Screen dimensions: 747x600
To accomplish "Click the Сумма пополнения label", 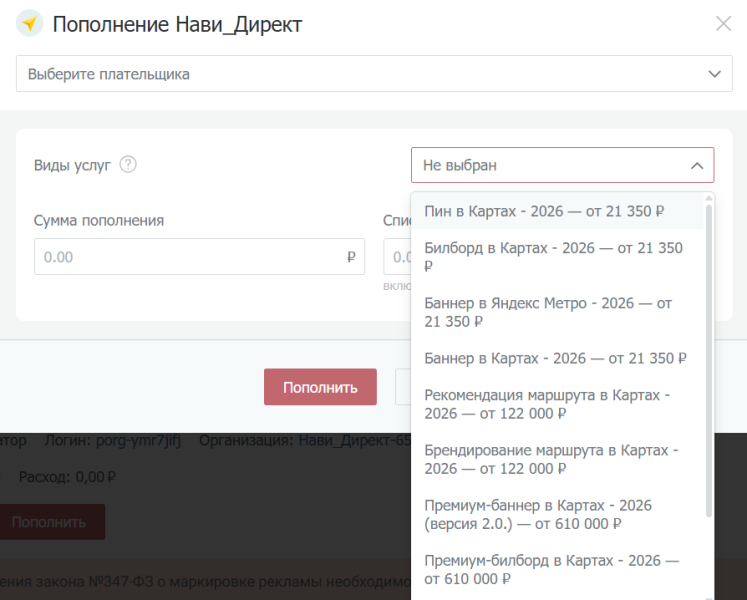I will click(x=99, y=221).
